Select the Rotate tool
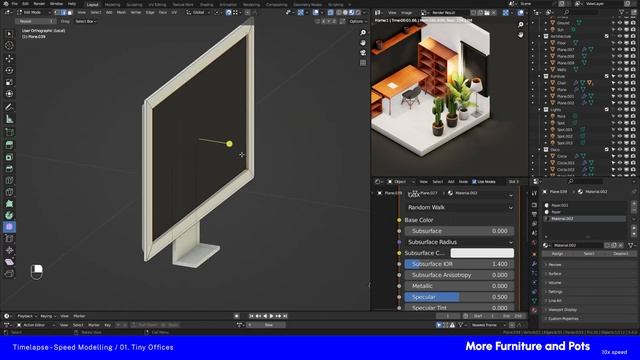 9,70
